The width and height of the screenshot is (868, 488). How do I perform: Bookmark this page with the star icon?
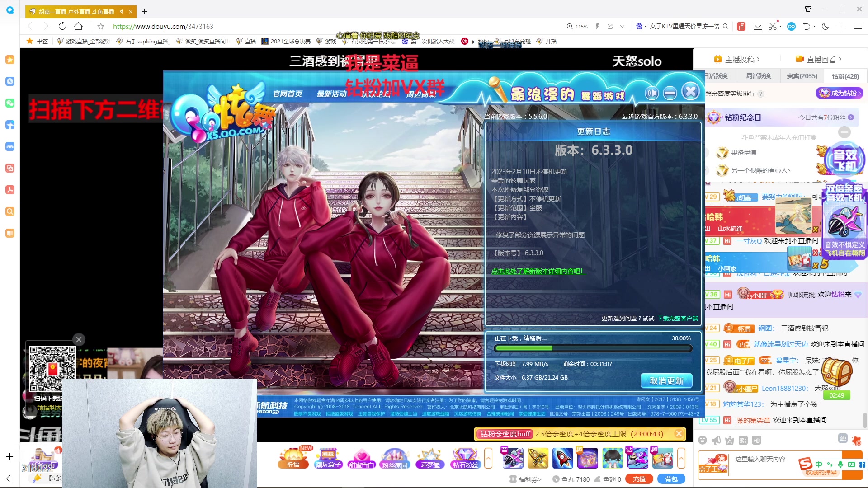click(x=101, y=26)
